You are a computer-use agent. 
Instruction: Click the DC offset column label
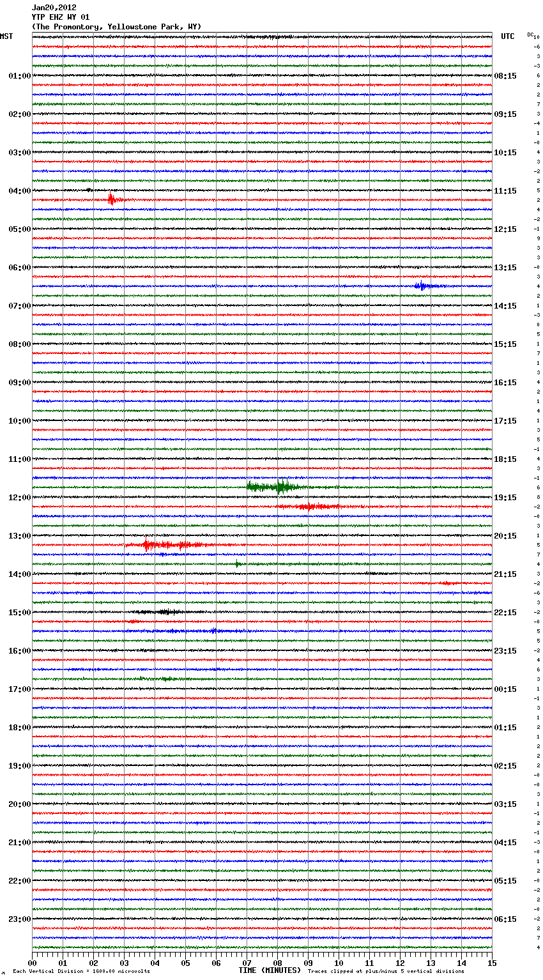pos(531,34)
